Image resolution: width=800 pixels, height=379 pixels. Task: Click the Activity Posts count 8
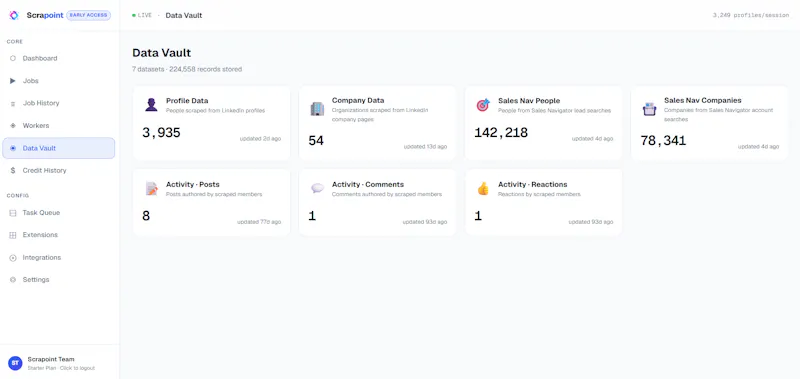point(146,216)
